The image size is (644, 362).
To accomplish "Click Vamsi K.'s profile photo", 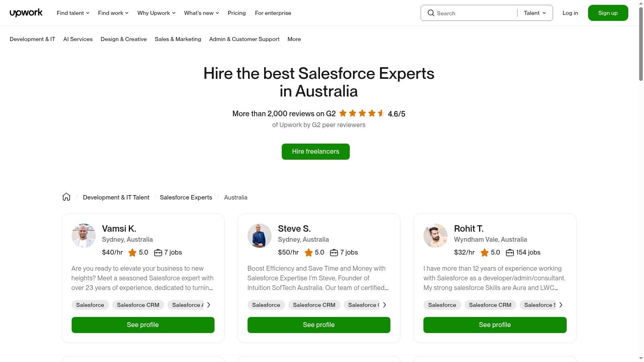I will tap(83, 235).
